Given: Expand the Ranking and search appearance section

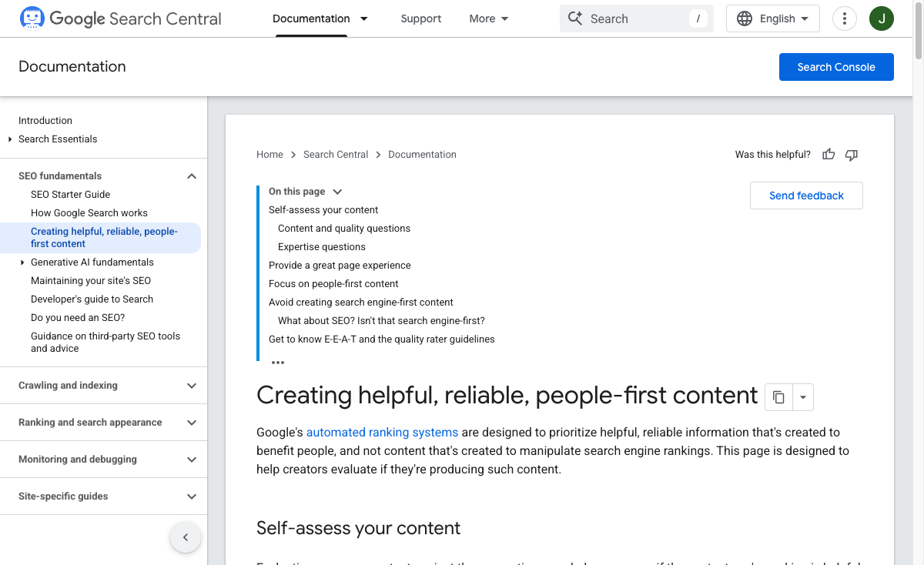Looking at the screenshot, I should [192, 423].
